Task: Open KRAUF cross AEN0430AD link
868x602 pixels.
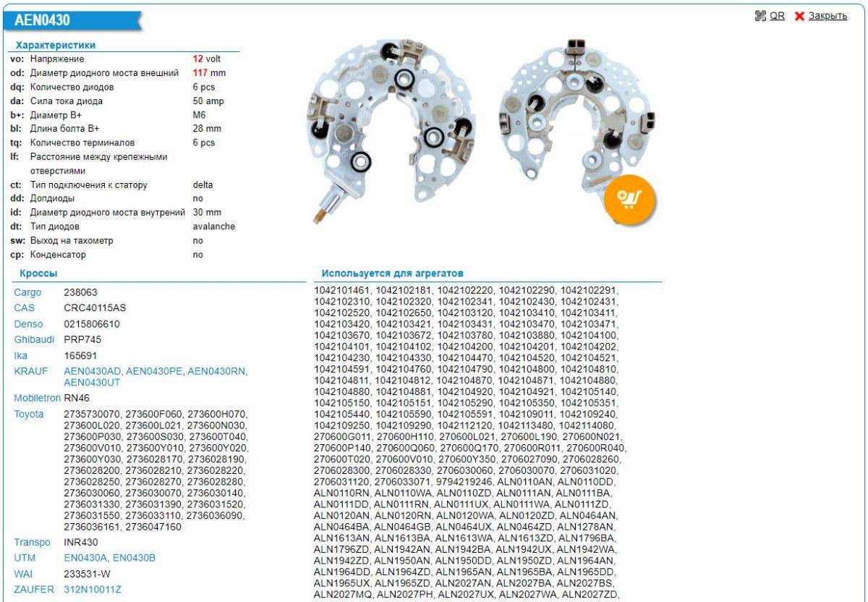Action: [93, 371]
